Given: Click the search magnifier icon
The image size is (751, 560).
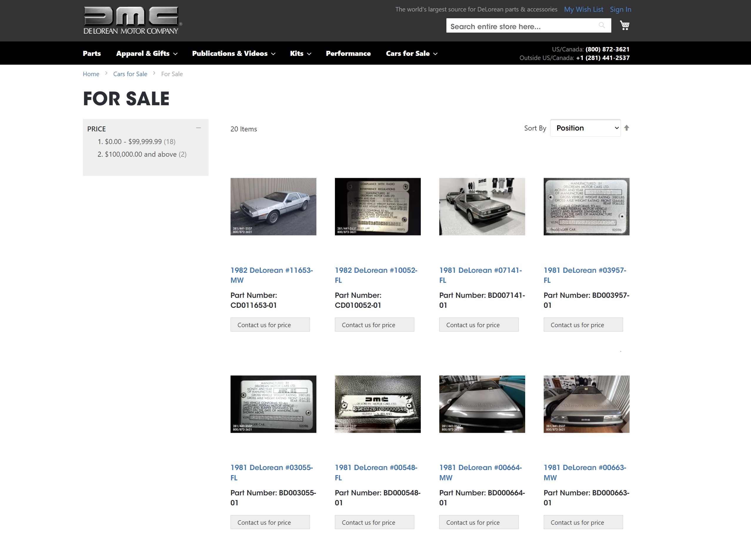Looking at the screenshot, I should (x=602, y=25).
